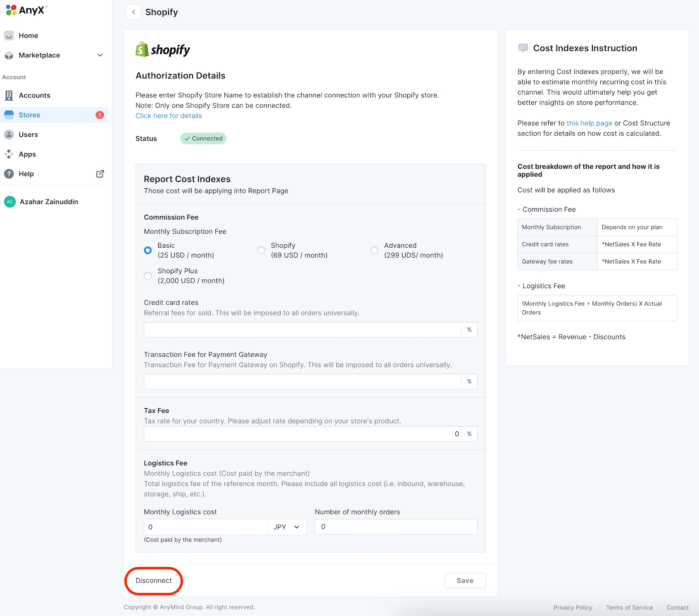Viewport: 699px width, 616px height.
Task: Select the Advanced 299 plan option
Action: (x=374, y=251)
